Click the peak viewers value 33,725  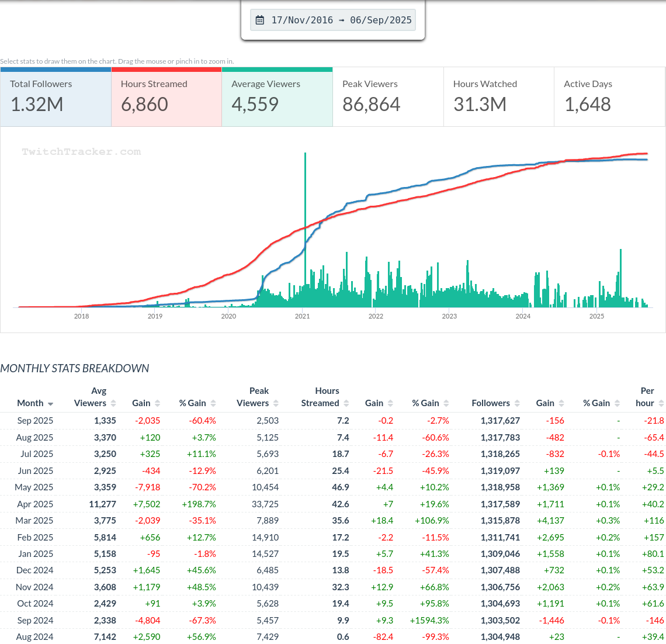(265, 504)
